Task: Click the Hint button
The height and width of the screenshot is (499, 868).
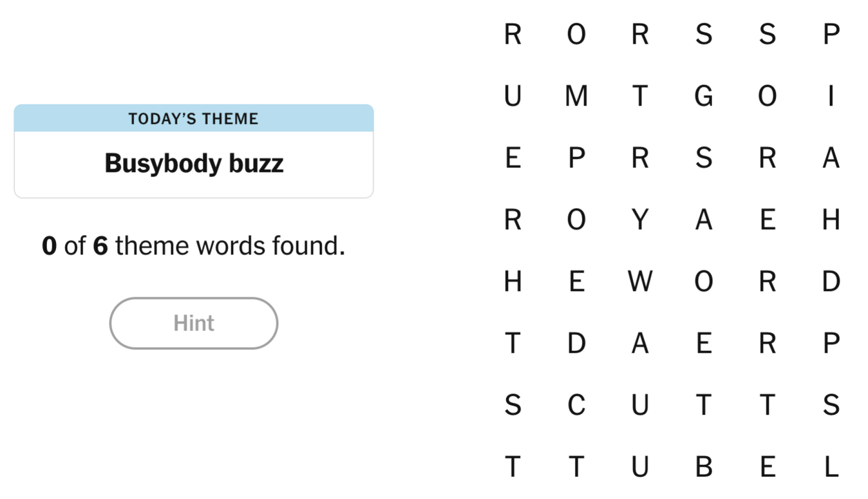Action: click(194, 323)
